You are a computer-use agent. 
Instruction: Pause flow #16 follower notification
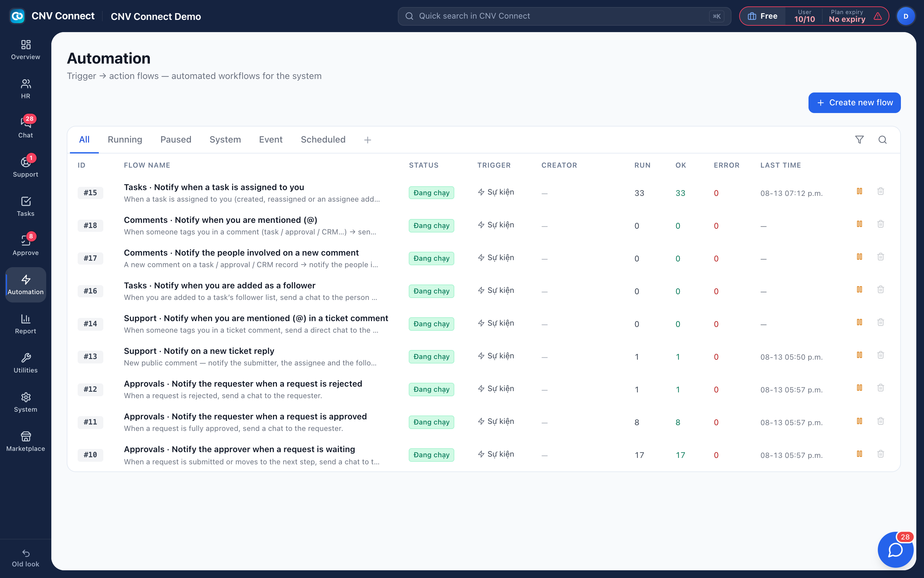tap(859, 289)
